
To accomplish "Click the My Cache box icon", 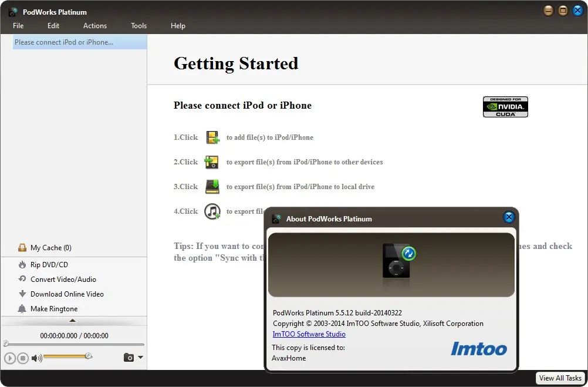I will click(x=22, y=247).
